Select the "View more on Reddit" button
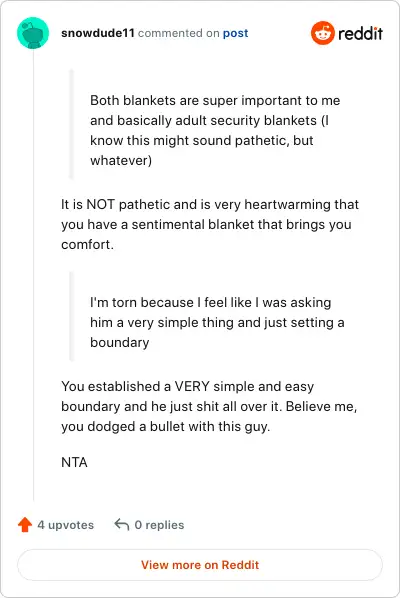400x598 pixels. pos(200,565)
